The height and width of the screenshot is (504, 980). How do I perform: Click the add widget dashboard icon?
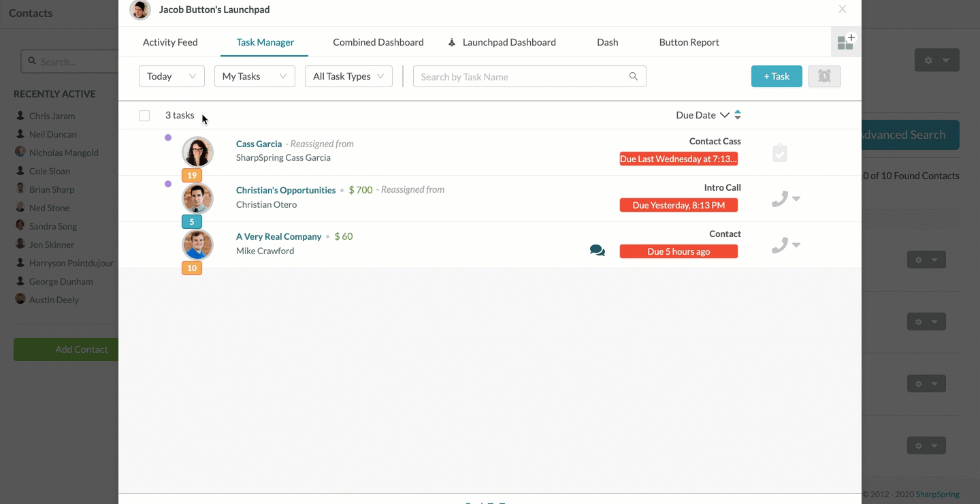(846, 42)
